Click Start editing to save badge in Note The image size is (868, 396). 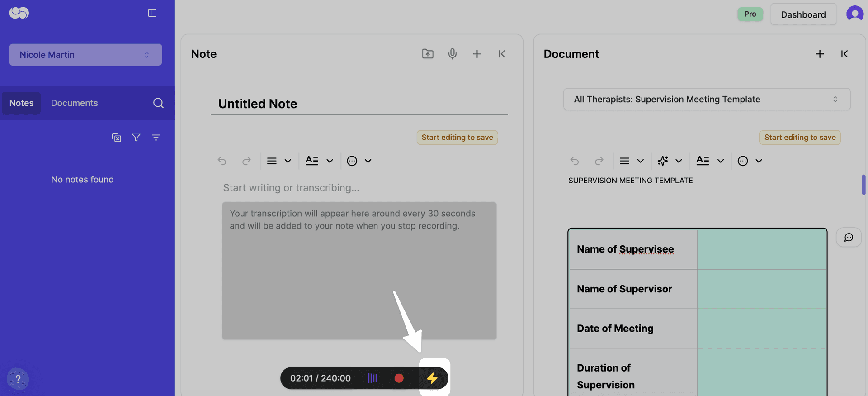[x=457, y=138]
